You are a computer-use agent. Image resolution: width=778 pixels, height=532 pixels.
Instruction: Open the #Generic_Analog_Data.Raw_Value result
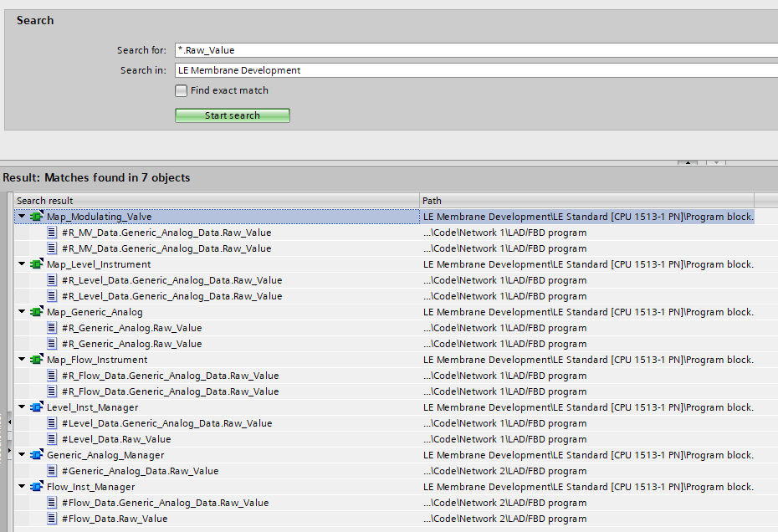tap(140, 471)
